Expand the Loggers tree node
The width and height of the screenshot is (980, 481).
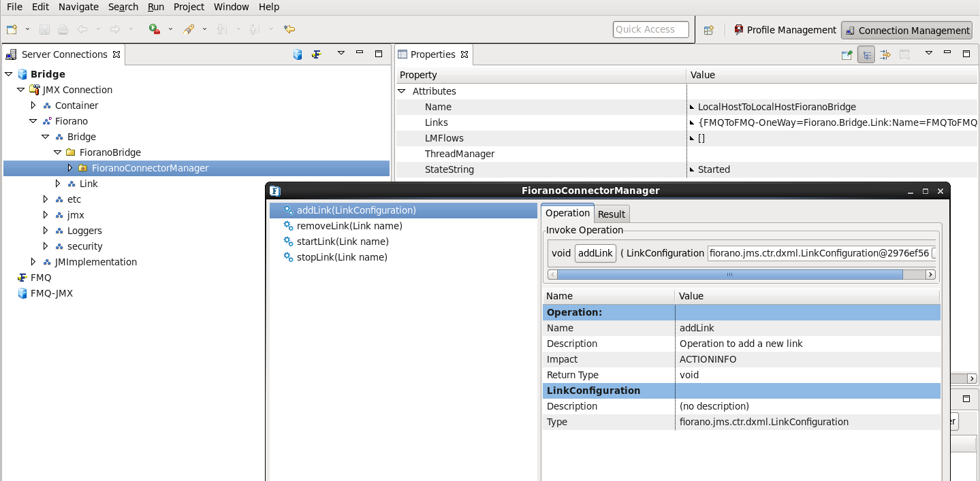coord(46,231)
